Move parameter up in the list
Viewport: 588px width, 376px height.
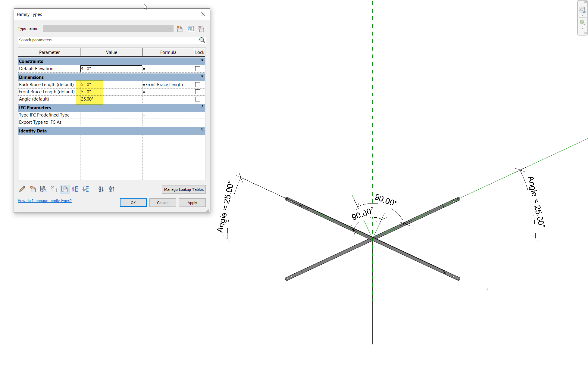pos(75,189)
